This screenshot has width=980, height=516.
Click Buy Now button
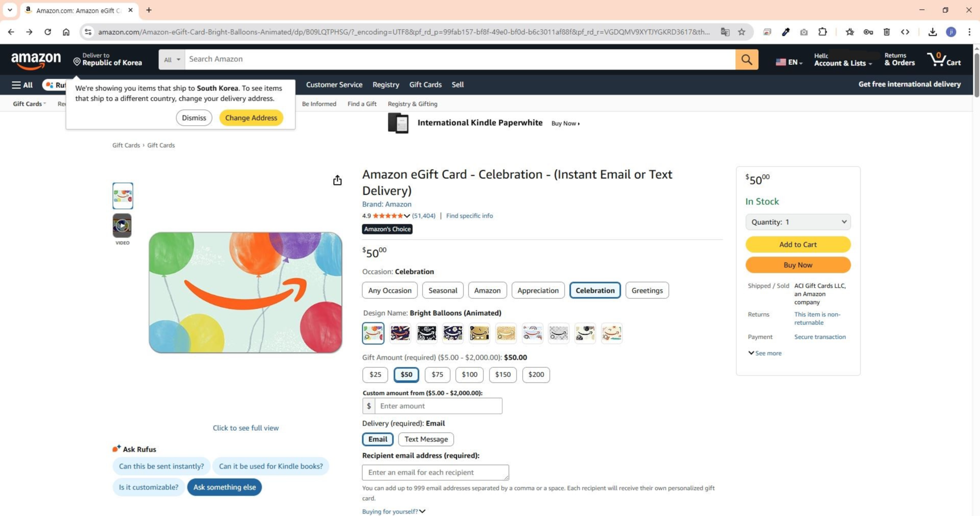coord(798,265)
